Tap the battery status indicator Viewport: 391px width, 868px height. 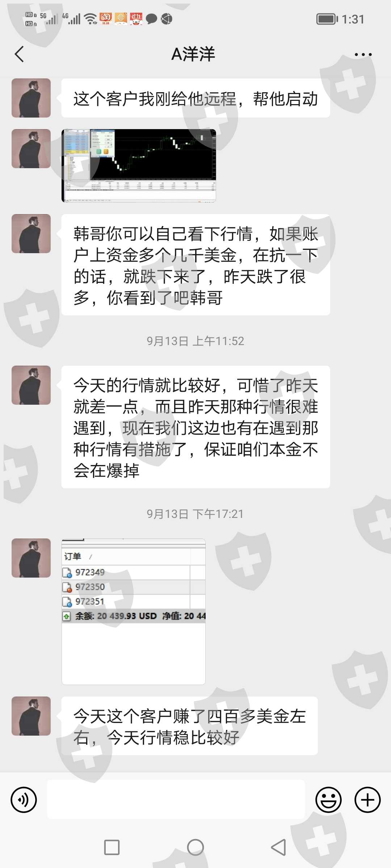pos(327,19)
